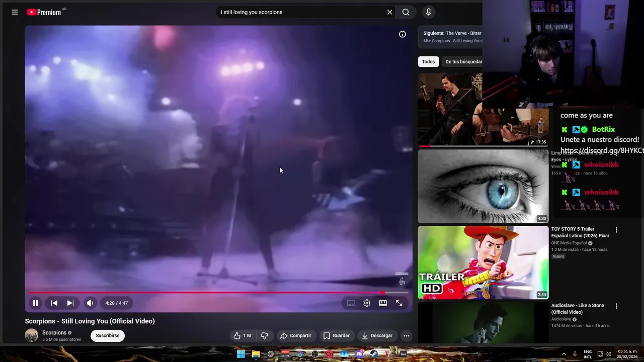
Task: Save the video with Guardar
Action: click(x=337, y=336)
